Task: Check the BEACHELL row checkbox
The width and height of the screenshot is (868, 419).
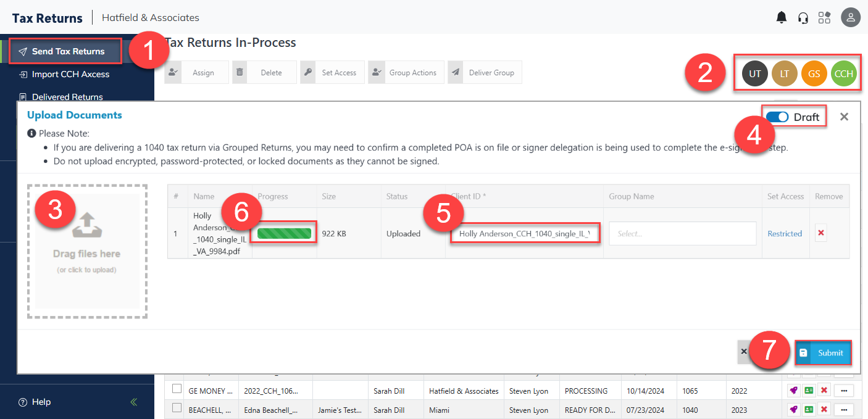Action: tap(177, 409)
